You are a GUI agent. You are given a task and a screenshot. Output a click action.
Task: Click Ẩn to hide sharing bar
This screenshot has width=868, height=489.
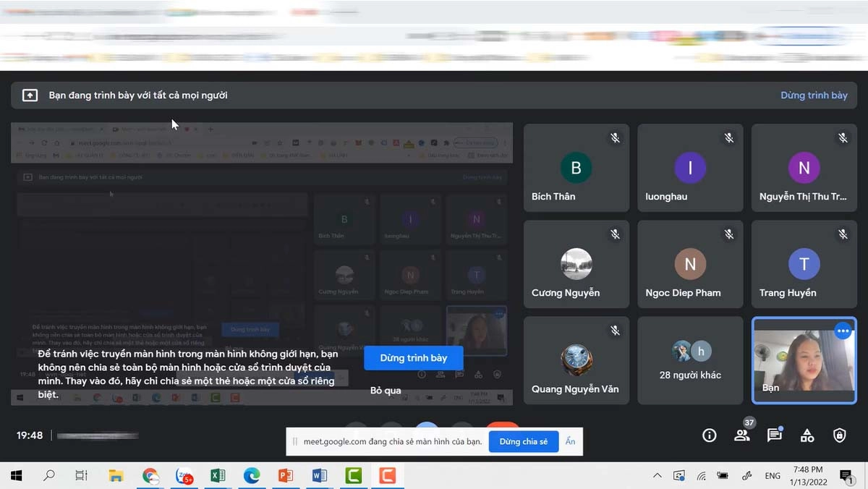click(571, 441)
